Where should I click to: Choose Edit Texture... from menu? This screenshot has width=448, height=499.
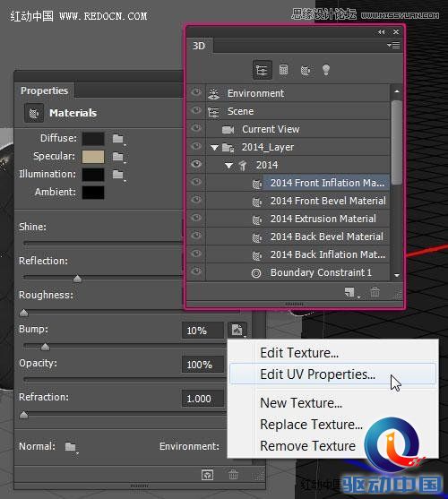click(332, 353)
